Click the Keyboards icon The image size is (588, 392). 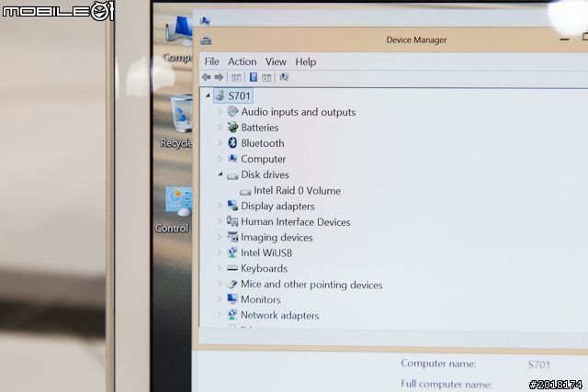232,268
